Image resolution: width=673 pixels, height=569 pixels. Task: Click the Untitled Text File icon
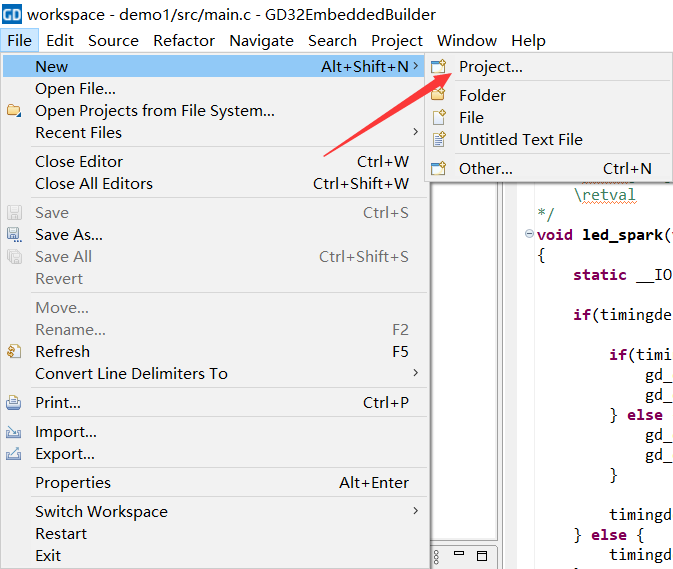coord(438,140)
